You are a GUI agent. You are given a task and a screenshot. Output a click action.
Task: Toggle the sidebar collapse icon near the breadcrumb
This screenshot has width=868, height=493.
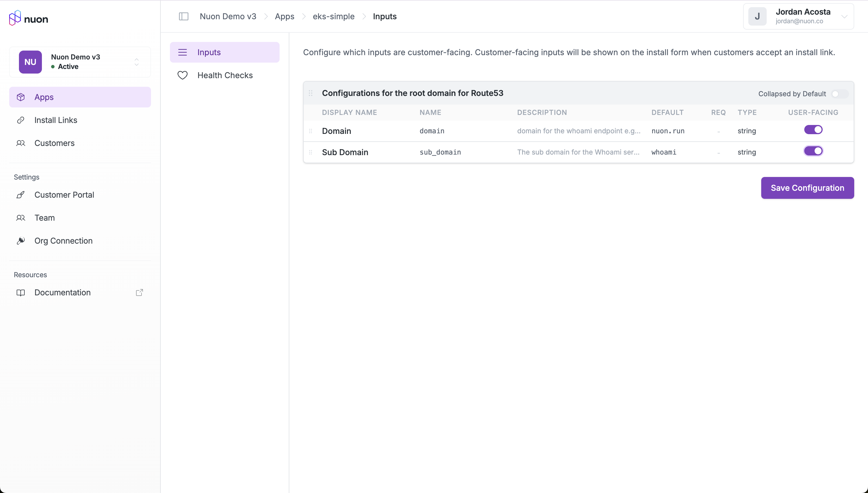pyautogui.click(x=184, y=16)
